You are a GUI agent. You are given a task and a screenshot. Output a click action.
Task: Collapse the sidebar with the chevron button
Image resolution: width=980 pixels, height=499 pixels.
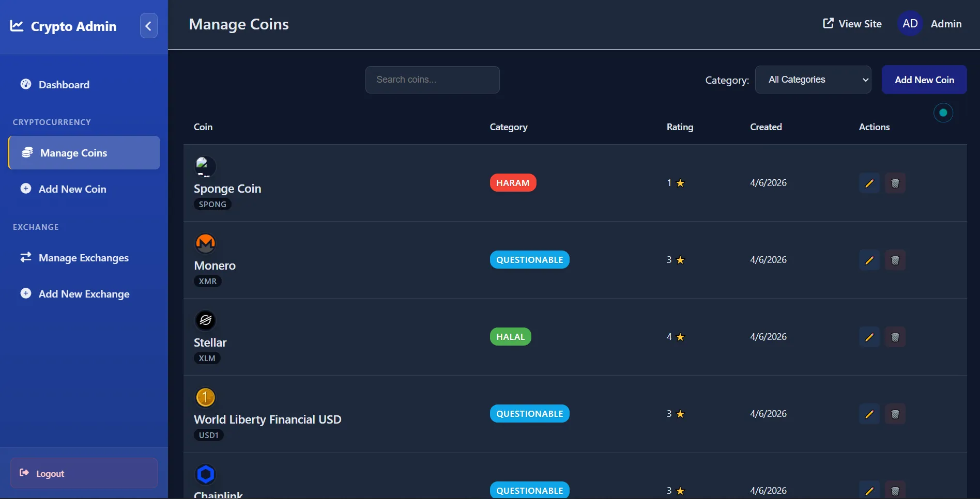[x=148, y=26]
